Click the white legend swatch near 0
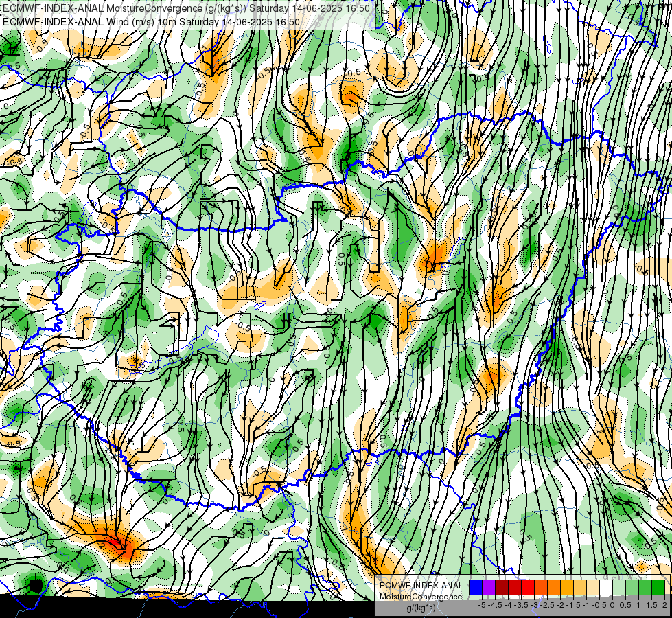 (x=606, y=588)
